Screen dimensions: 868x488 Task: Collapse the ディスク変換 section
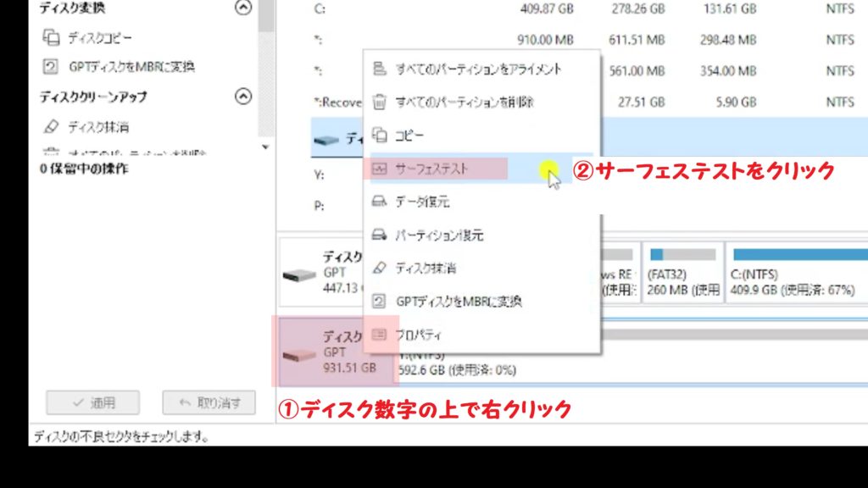[x=244, y=8]
